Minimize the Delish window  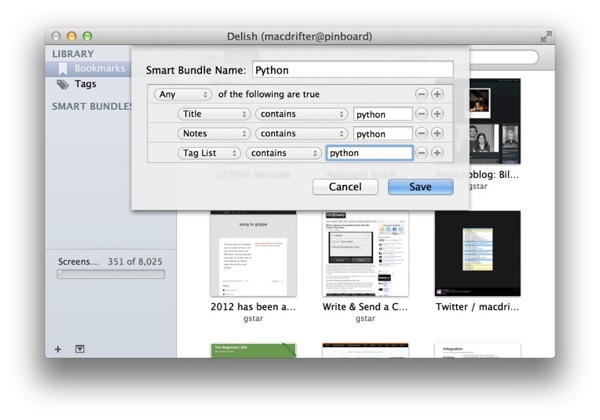tap(72, 36)
